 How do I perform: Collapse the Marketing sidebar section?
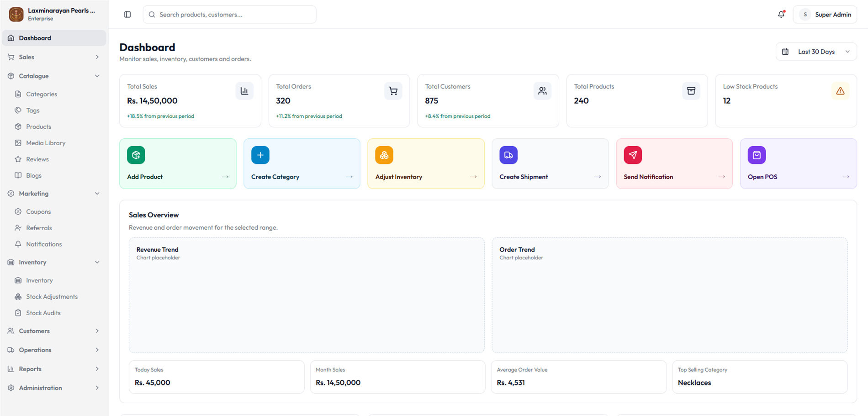pos(54,194)
